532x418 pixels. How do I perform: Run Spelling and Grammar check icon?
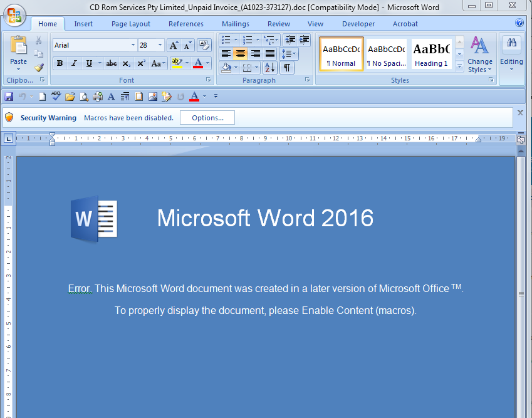56,96
